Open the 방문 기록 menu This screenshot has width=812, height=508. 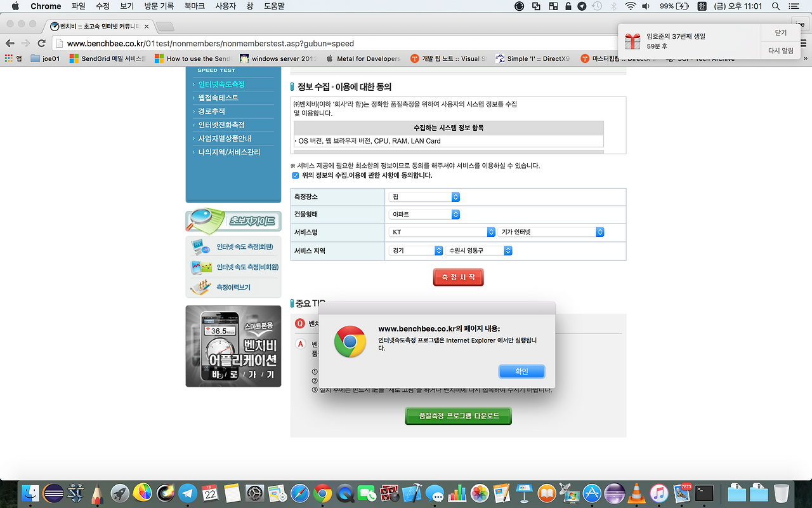[x=159, y=6]
